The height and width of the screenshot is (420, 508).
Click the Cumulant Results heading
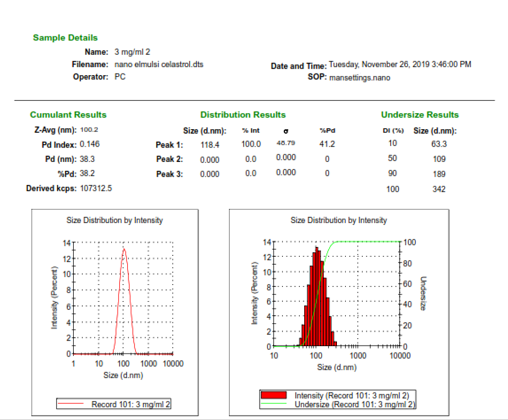[x=68, y=115]
